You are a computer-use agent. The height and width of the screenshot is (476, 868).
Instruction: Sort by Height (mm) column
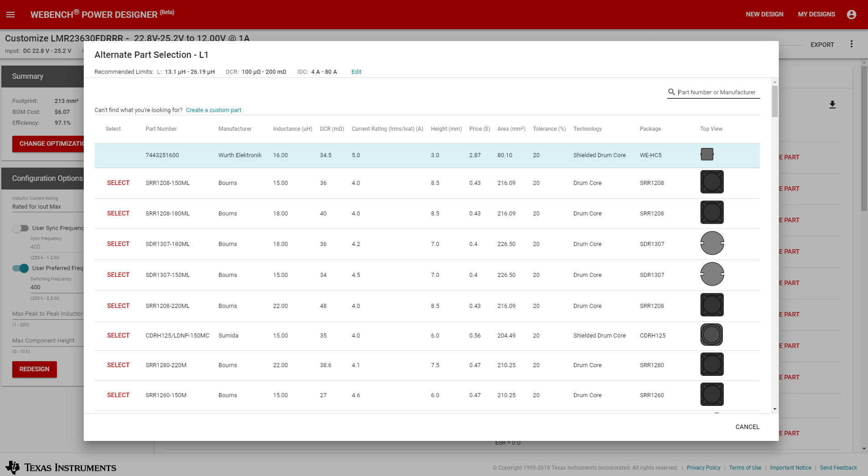447,129
